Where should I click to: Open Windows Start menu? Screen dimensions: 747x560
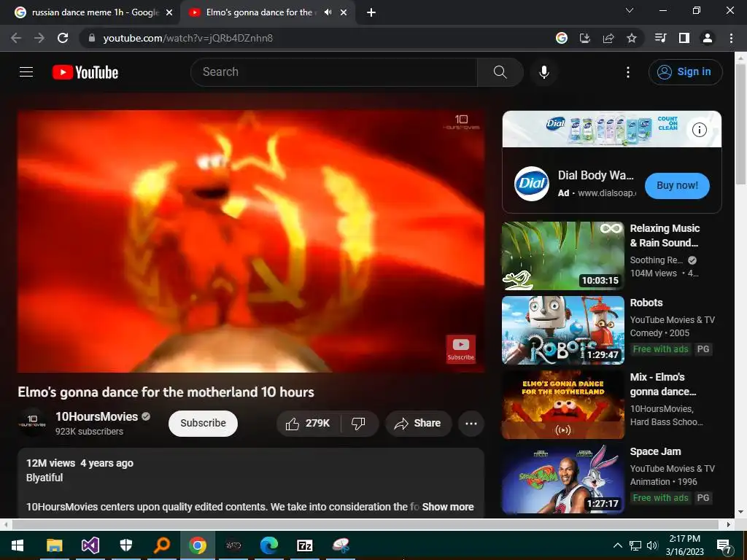click(18, 545)
